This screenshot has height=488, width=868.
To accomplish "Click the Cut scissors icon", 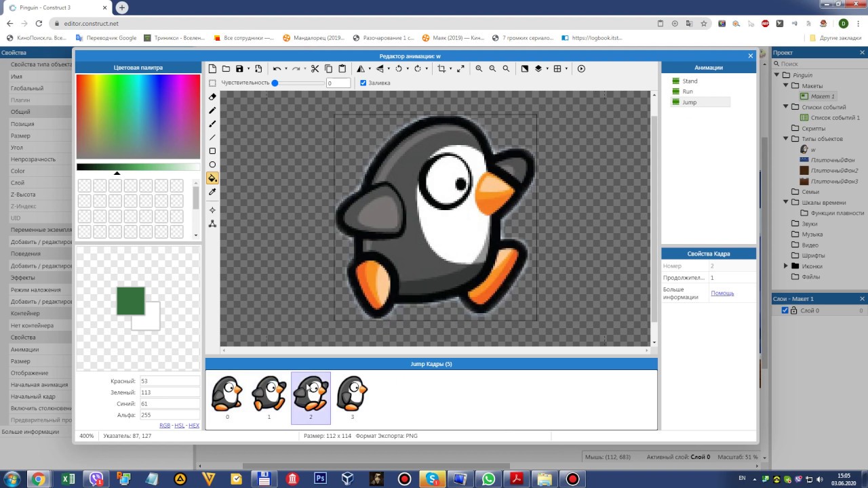I will coord(315,68).
